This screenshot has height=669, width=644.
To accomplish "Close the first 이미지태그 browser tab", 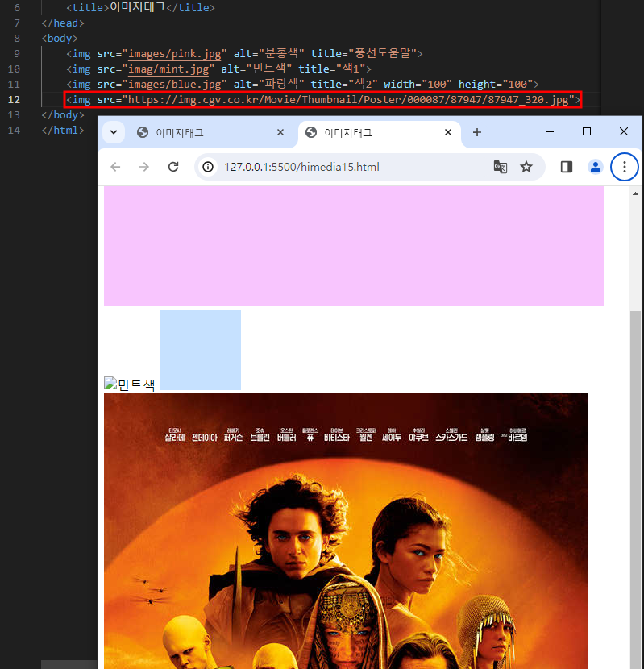I will [x=280, y=132].
